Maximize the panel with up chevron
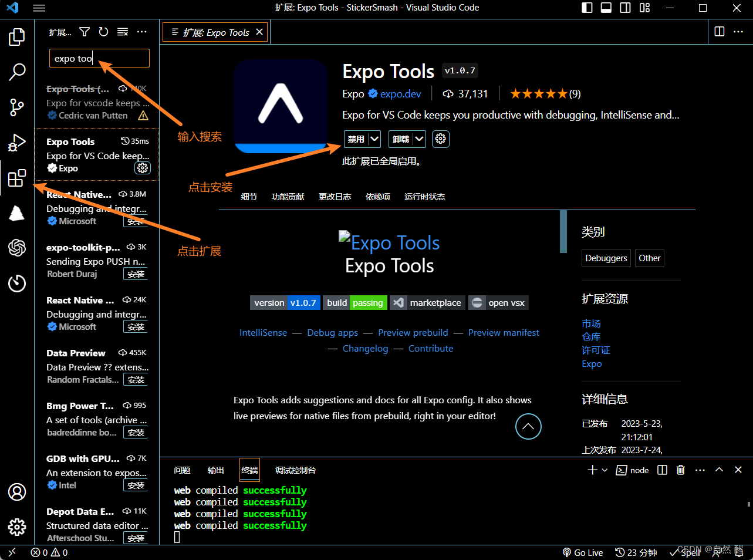 click(719, 470)
